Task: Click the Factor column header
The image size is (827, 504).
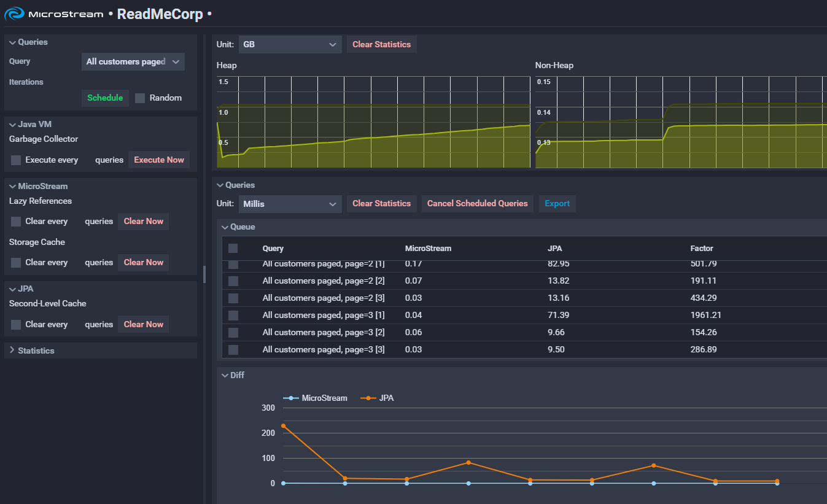Action: [x=702, y=249]
